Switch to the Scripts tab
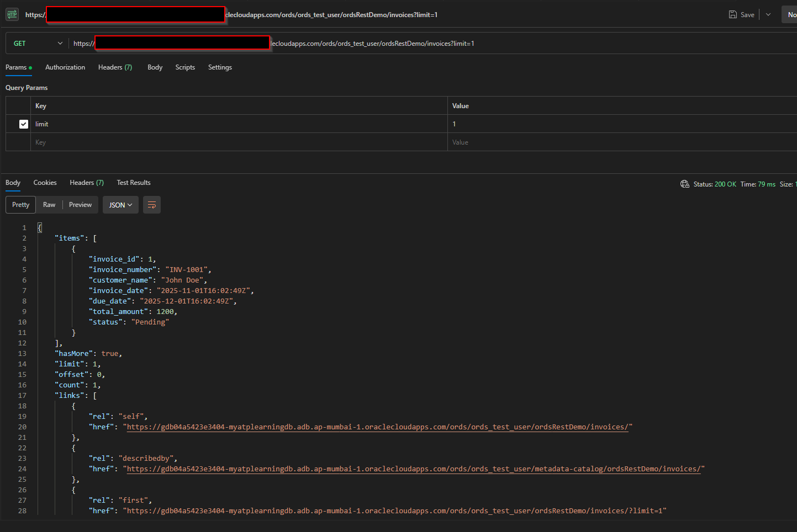The image size is (797, 532). [185, 67]
